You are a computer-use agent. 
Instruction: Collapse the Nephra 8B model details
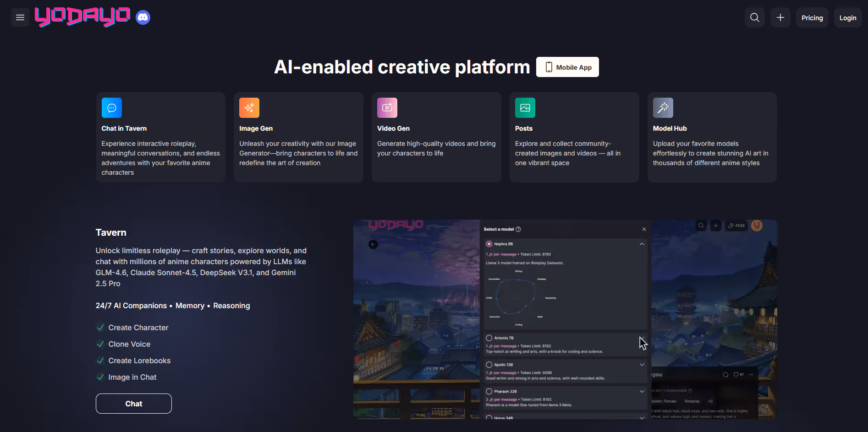pyautogui.click(x=642, y=244)
